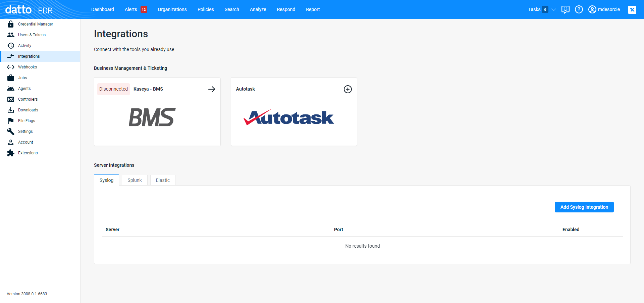644x303 pixels.
Task: Expand the Tasks dropdown chevron
Action: tap(554, 10)
